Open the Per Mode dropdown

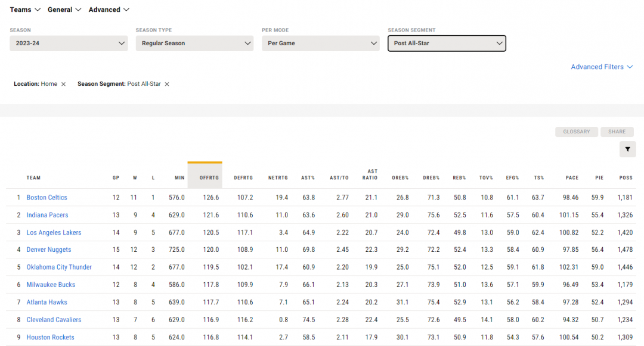[321, 43]
